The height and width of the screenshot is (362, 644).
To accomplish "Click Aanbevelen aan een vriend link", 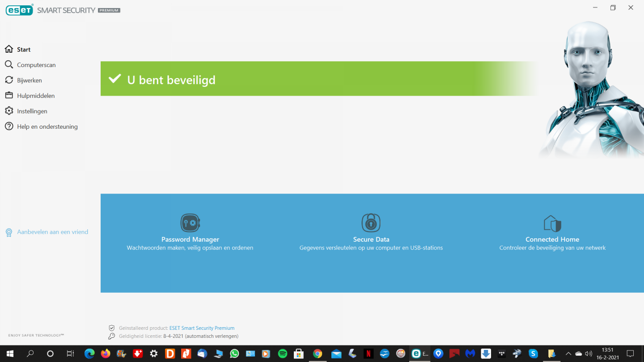I will click(53, 232).
